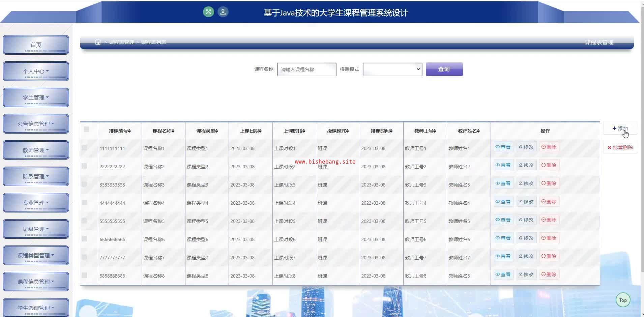Click the 批量删除 batch delete button
Image resolution: width=644 pixels, height=317 pixels.
[x=620, y=147]
